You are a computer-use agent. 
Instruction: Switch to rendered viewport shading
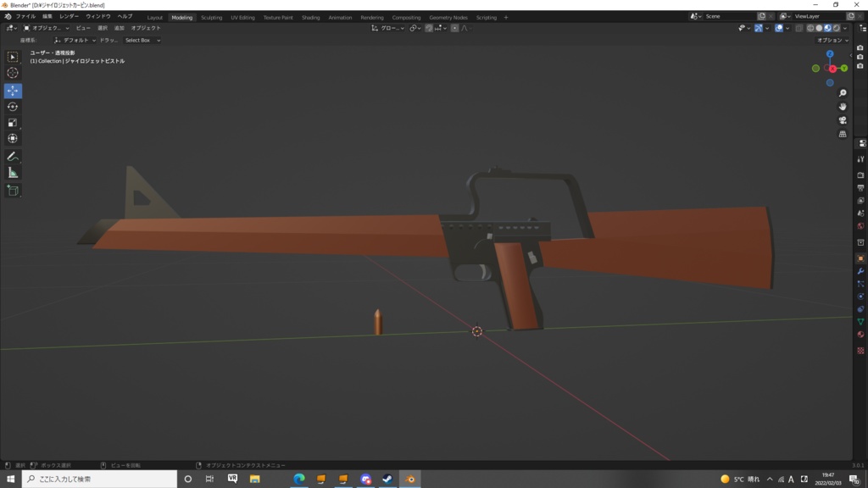[837, 28]
